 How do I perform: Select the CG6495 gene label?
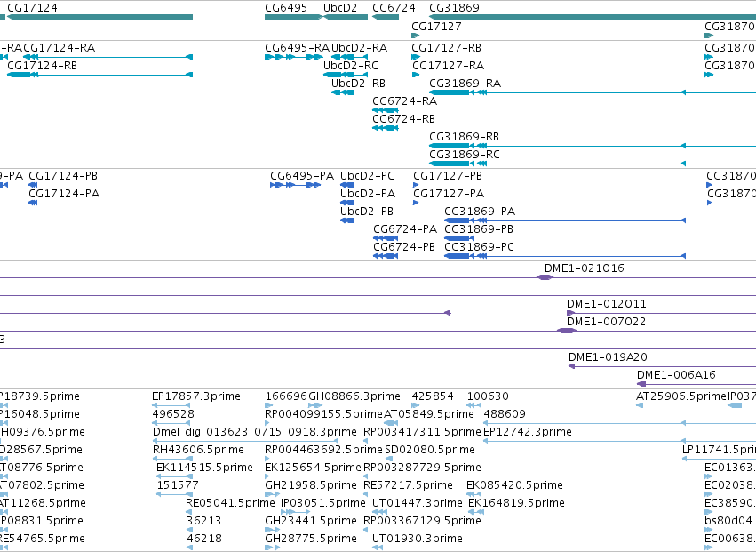(x=286, y=8)
